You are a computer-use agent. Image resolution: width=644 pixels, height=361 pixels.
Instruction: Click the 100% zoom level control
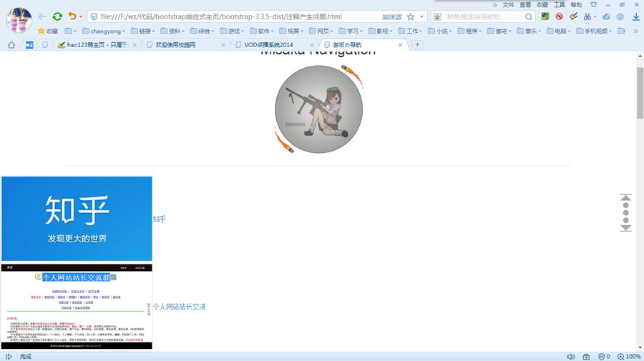629,356
